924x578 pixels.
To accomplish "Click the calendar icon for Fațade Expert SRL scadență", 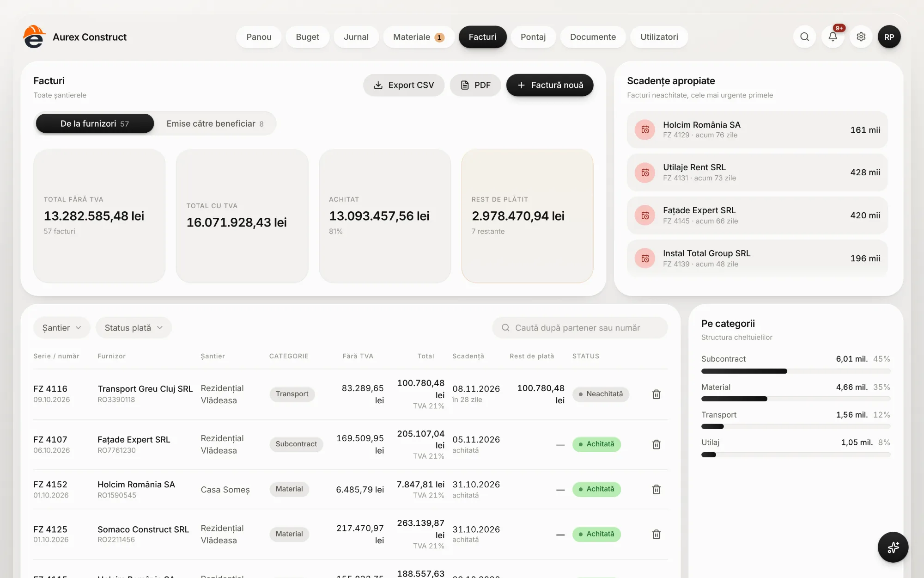I will coord(645,215).
